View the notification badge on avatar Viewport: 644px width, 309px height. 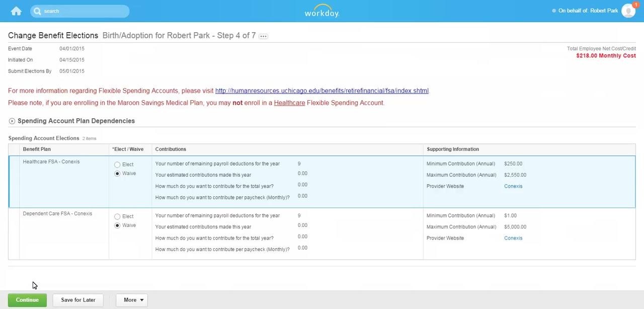point(635,5)
